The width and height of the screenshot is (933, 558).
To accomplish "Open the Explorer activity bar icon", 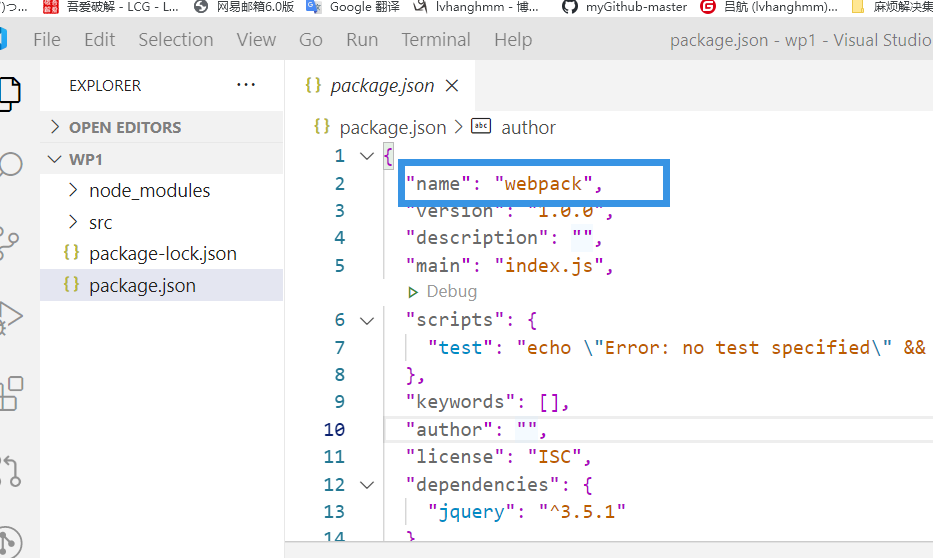I will [10, 94].
